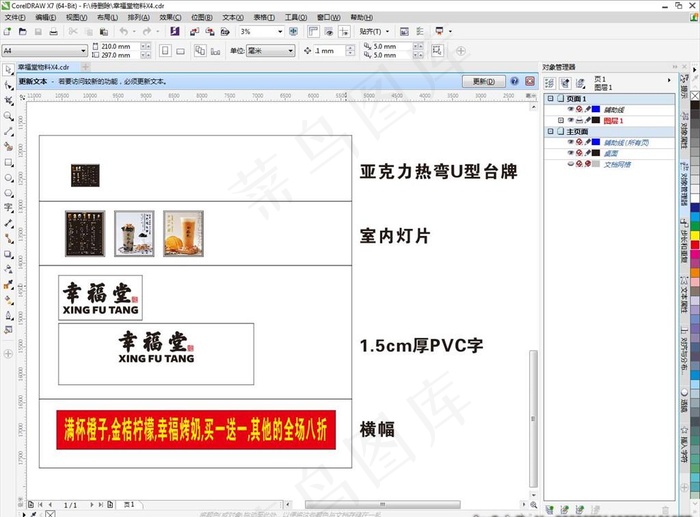Select portrait page orientation
The height and width of the screenshot is (517, 700).
(165, 51)
